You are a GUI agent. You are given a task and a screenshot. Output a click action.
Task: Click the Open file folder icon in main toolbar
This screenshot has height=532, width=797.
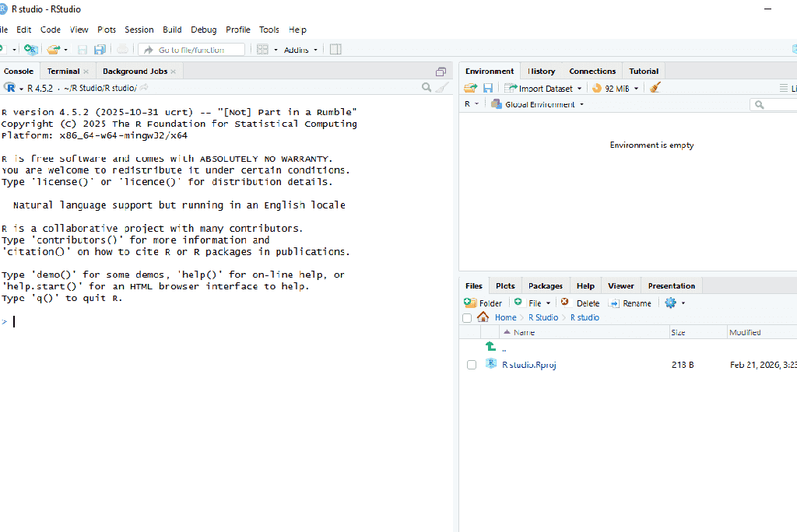coord(53,49)
